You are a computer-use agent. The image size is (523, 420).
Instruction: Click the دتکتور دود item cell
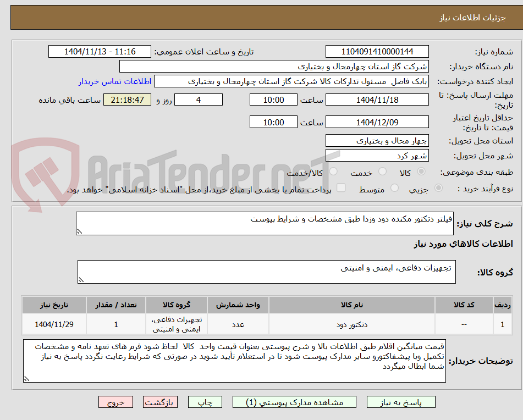click(x=352, y=324)
